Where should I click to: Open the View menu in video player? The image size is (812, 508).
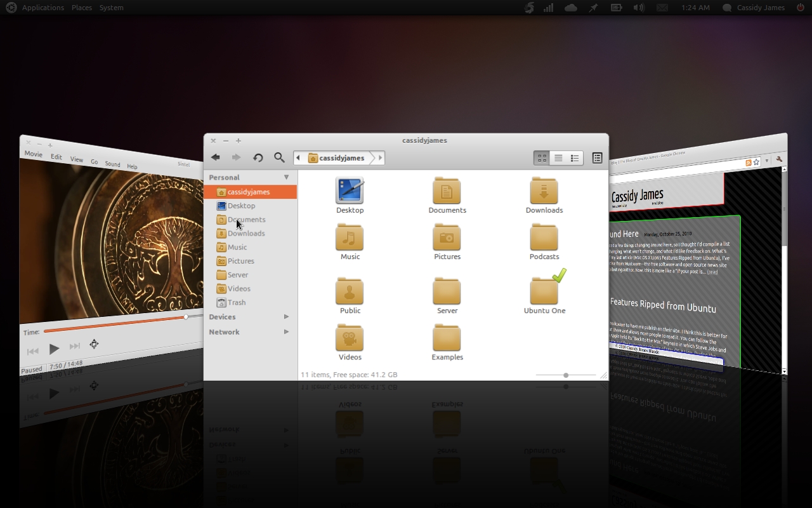77,159
